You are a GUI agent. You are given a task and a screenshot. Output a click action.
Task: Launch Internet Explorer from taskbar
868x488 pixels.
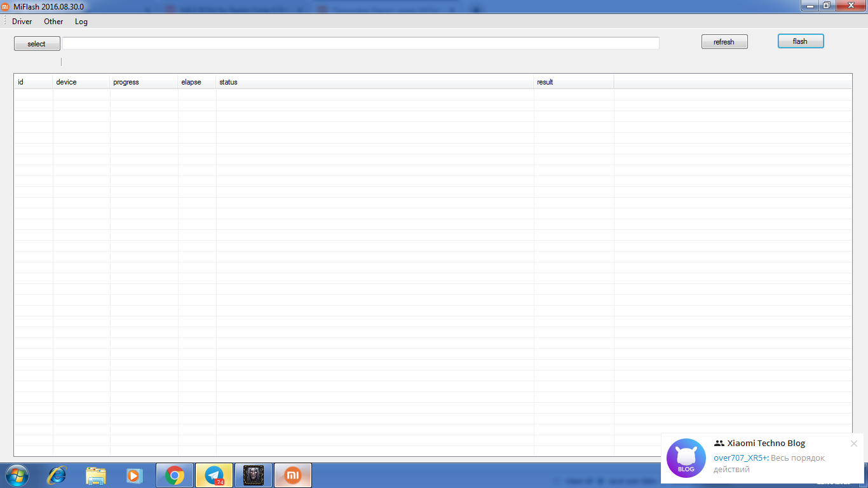(57, 475)
